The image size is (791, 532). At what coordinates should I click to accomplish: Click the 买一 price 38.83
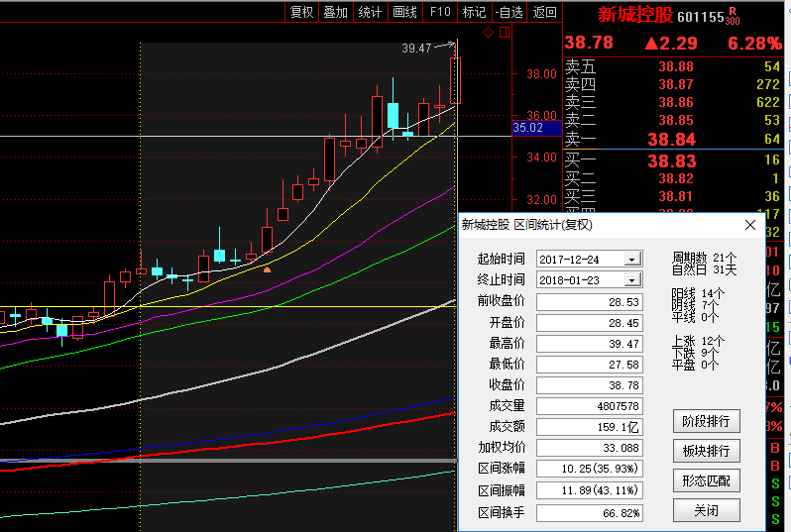pos(672,161)
